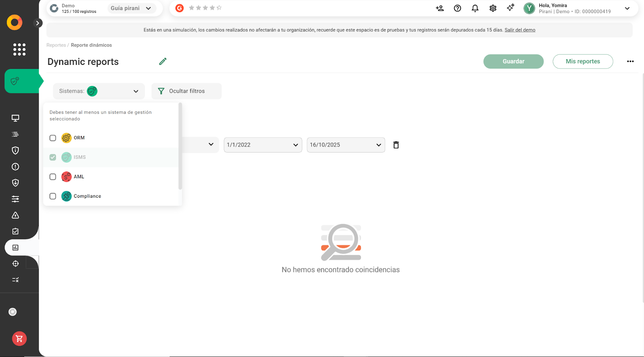Click the pencil icon to edit report title

pos(163,62)
